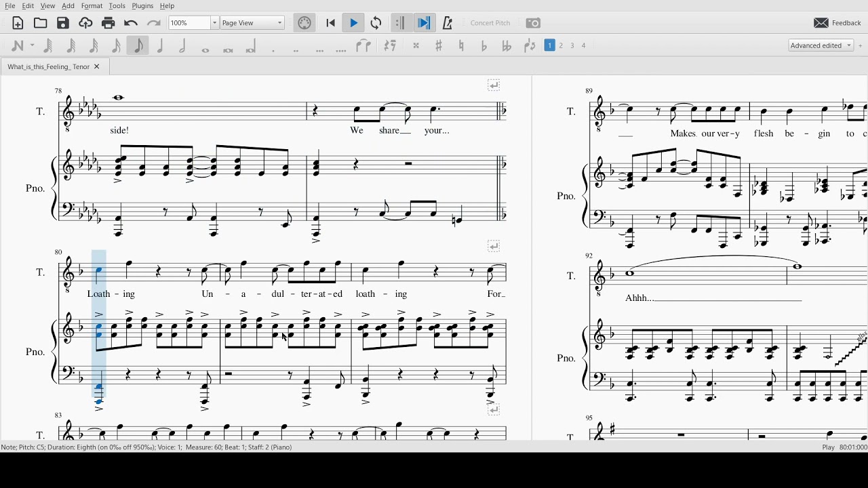Save the score with the floppy disk icon
The height and width of the screenshot is (488, 868).
pos(63,23)
